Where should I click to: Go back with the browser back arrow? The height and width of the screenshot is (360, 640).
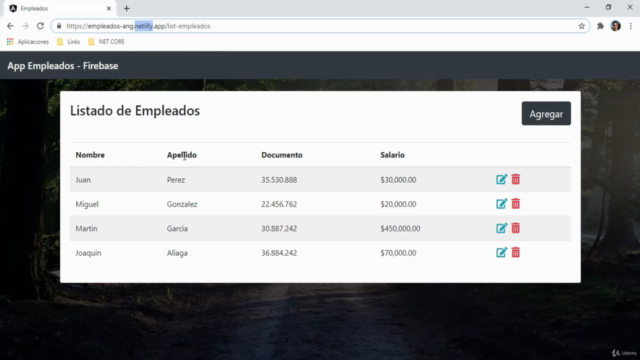point(10,26)
